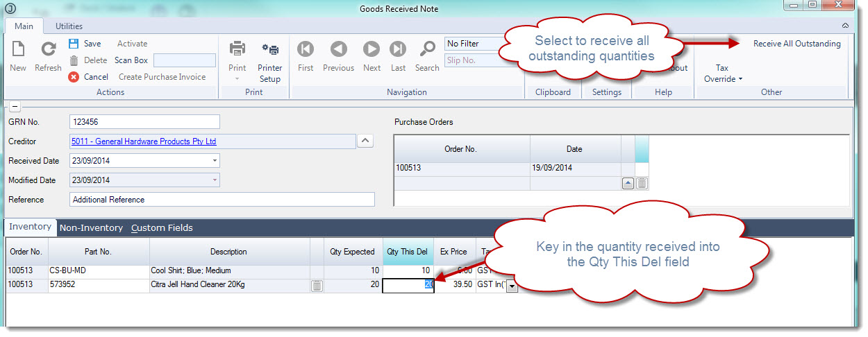This screenshot has height=337, width=868.
Task: Click Qty This Del cell for Citra Jell
Action: coord(408,285)
